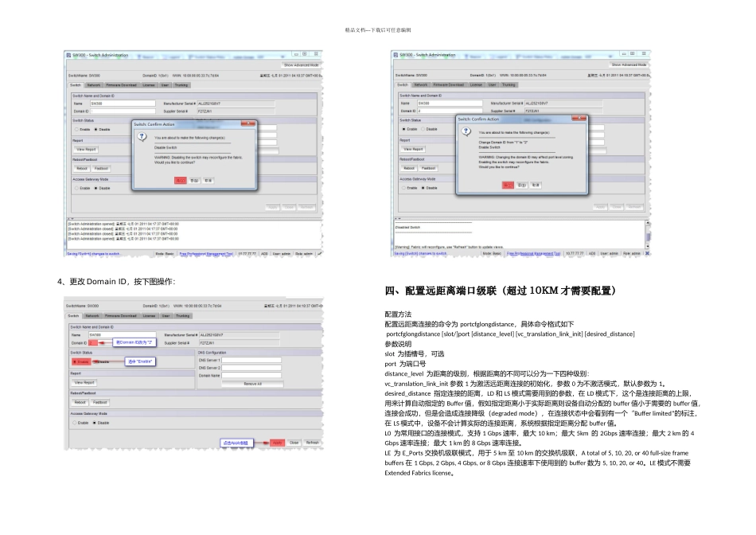Open Free Professional Management Tool link, Change Domain ID window
This screenshot has height=535, width=756.
point(534,253)
